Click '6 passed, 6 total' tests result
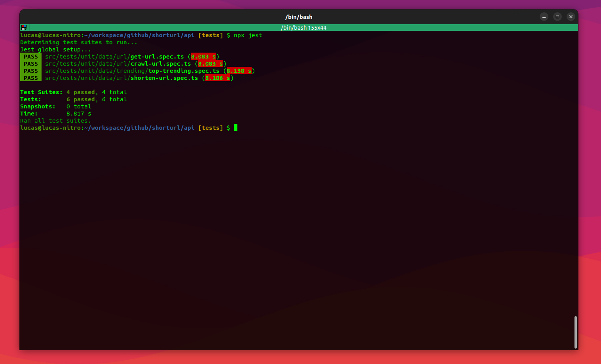 [97, 99]
